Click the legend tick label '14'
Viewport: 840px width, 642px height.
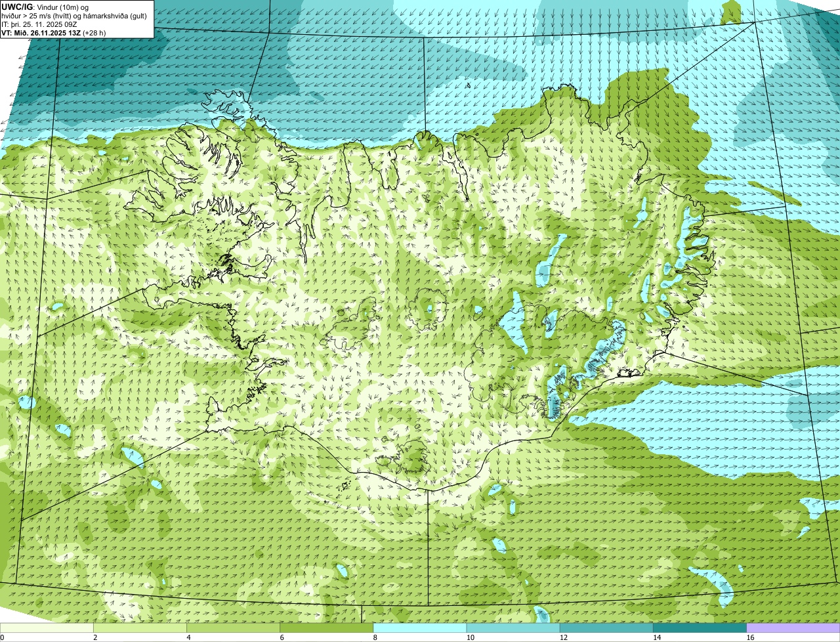point(657,637)
